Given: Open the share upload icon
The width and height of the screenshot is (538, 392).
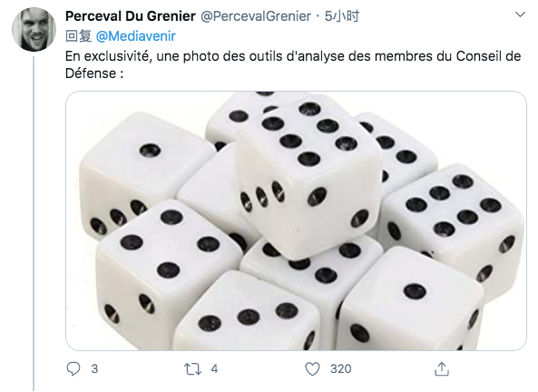Looking at the screenshot, I should click(x=442, y=369).
